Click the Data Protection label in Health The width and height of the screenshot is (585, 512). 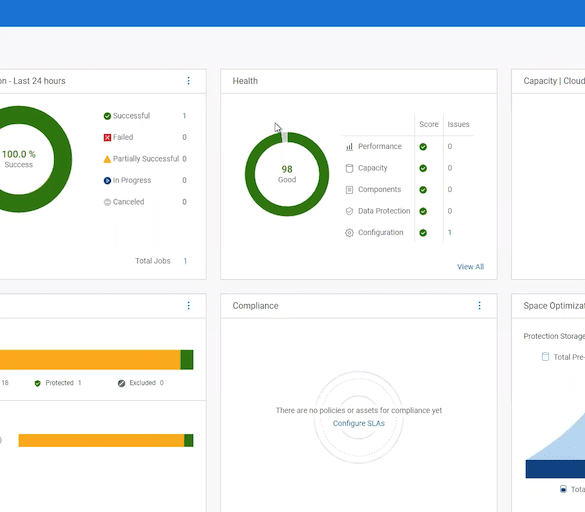point(384,211)
